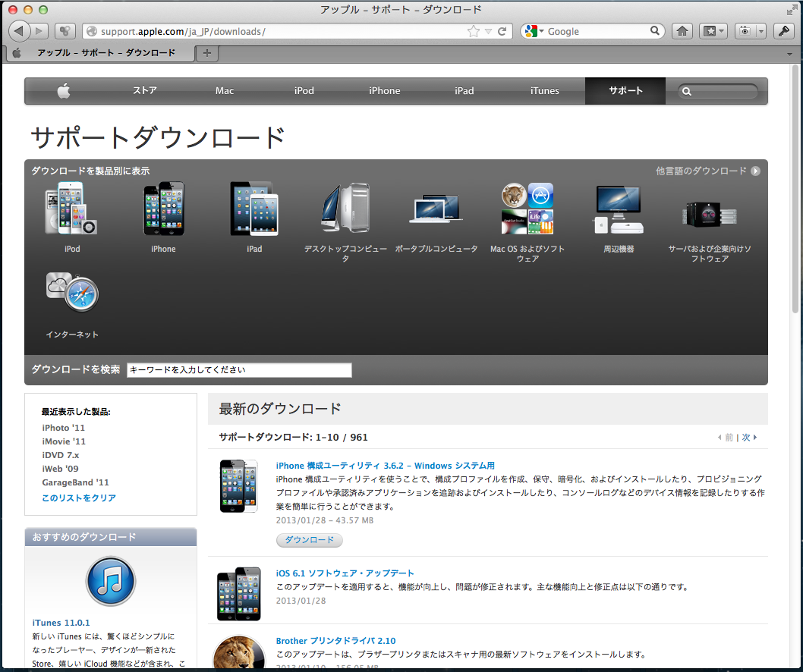This screenshot has height=672, width=803.
Task: Select the サポート navigation tab
Action: click(x=625, y=90)
